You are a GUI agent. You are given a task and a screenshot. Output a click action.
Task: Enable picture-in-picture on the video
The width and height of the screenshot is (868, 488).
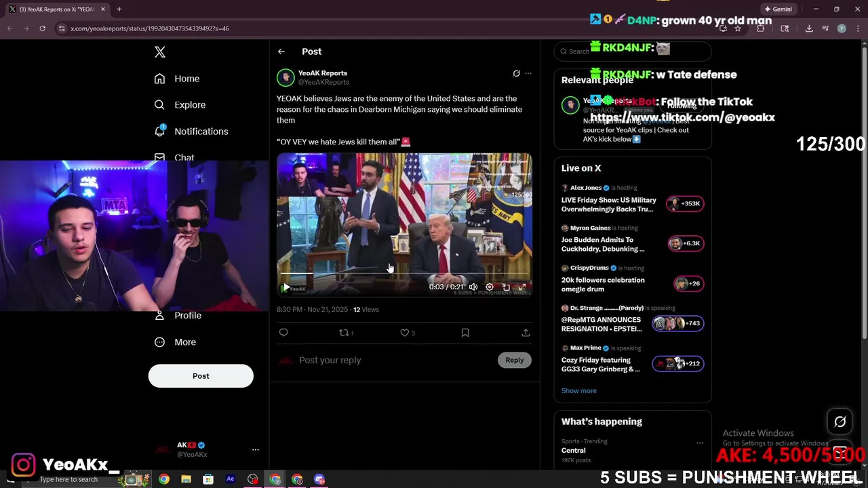pyautogui.click(x=506, y=287)
